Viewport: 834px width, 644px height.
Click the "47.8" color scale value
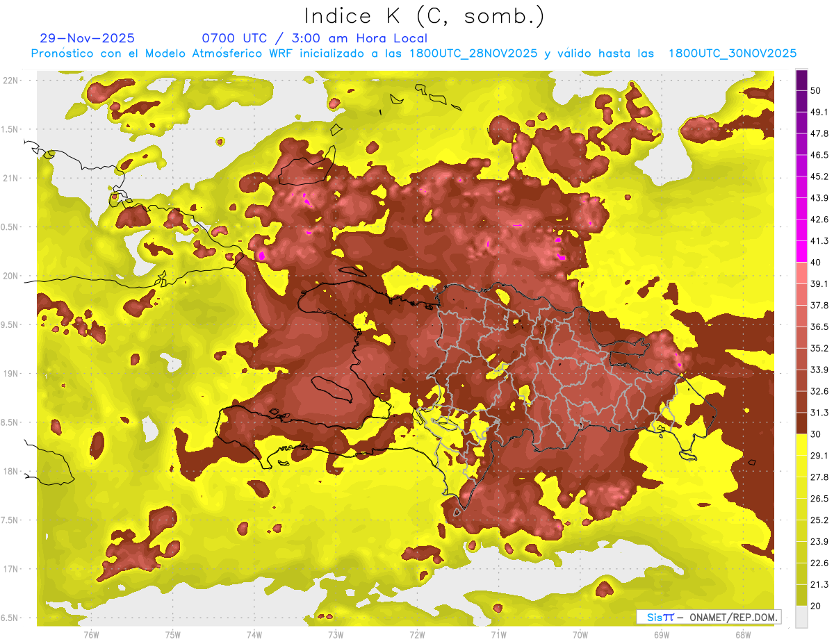click(x=819, y=133)
